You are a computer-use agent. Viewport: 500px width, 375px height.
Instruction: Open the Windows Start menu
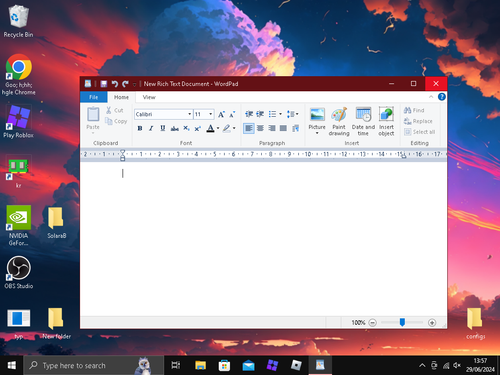(12, 366)
